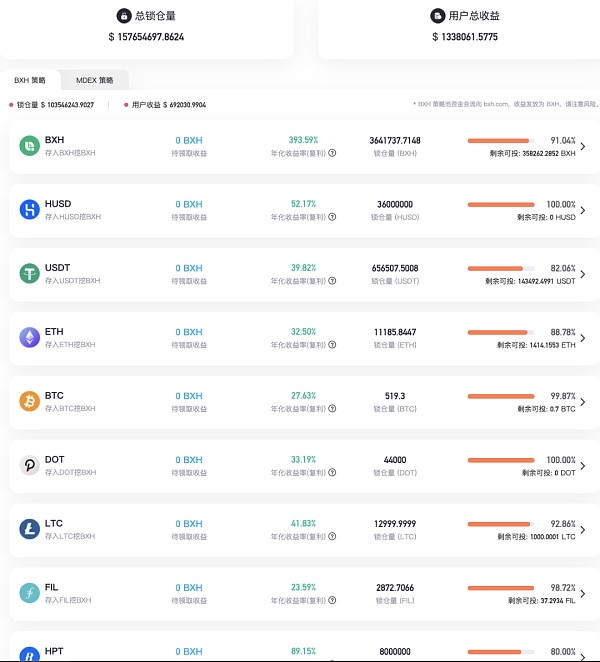
Task: Switch to the MDEX 策略 tab
Action: 95,80
